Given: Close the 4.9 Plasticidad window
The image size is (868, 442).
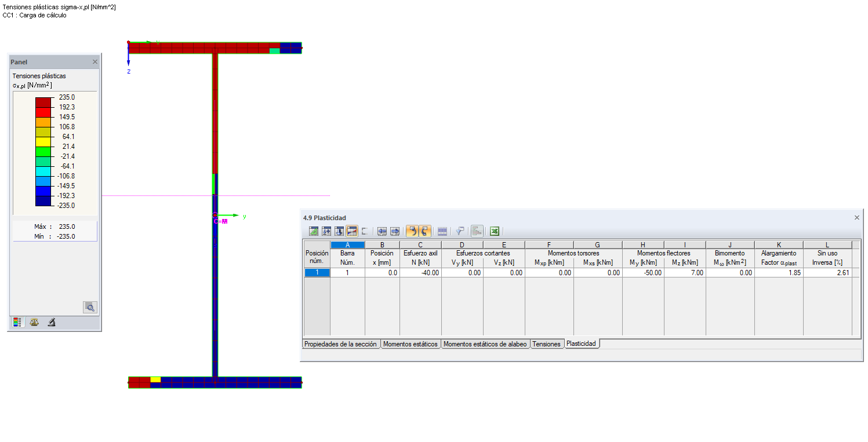Looking at the screenshot, I should 857,217.
